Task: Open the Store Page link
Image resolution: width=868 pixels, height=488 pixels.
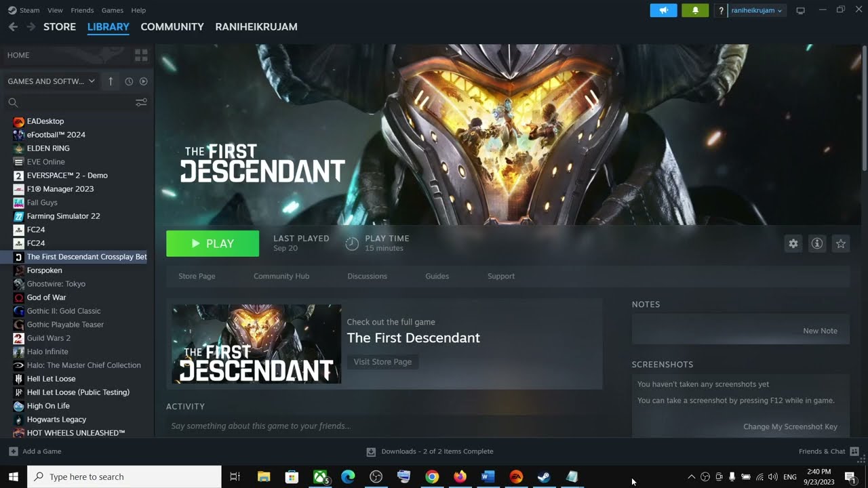Action: 197,276
